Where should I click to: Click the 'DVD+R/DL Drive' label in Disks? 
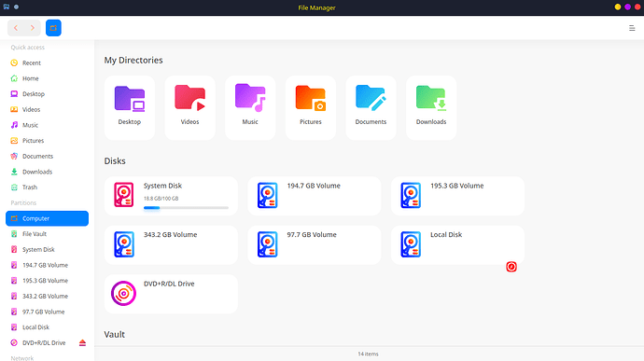pos(169,284)
